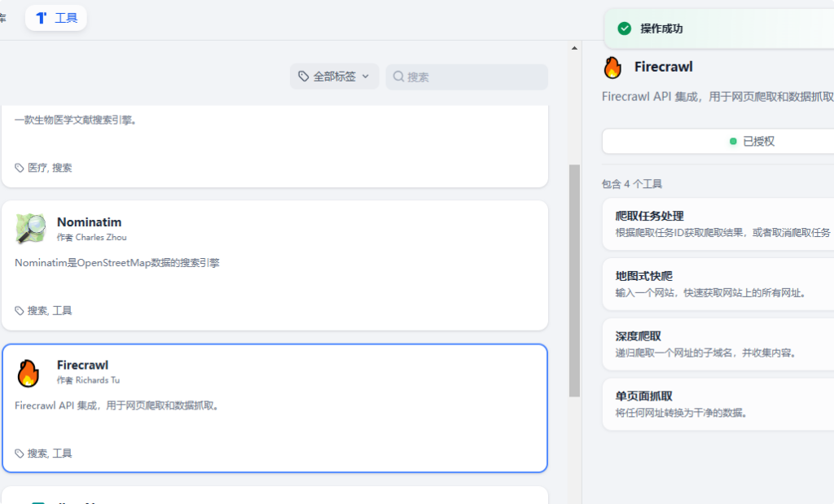Click the magnifier icon in search box
This screenshot has width=834, height=504.
pos(398,77)
